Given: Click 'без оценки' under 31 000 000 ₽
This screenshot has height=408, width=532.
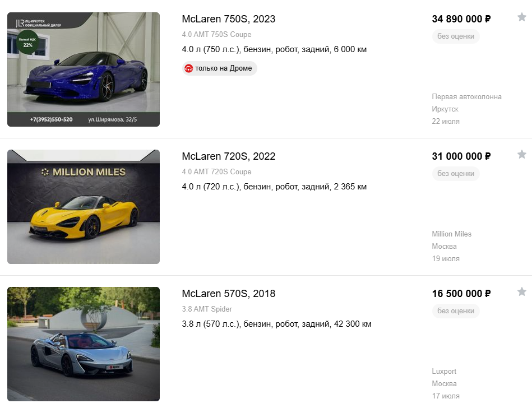Looking at the screenshot, I should [x=456, y=174].
